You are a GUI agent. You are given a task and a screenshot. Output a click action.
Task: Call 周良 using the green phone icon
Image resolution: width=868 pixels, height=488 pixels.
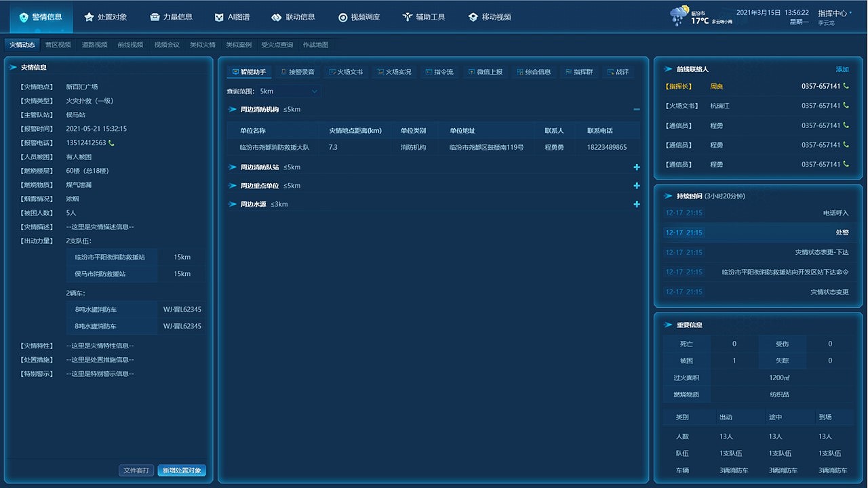846,87
